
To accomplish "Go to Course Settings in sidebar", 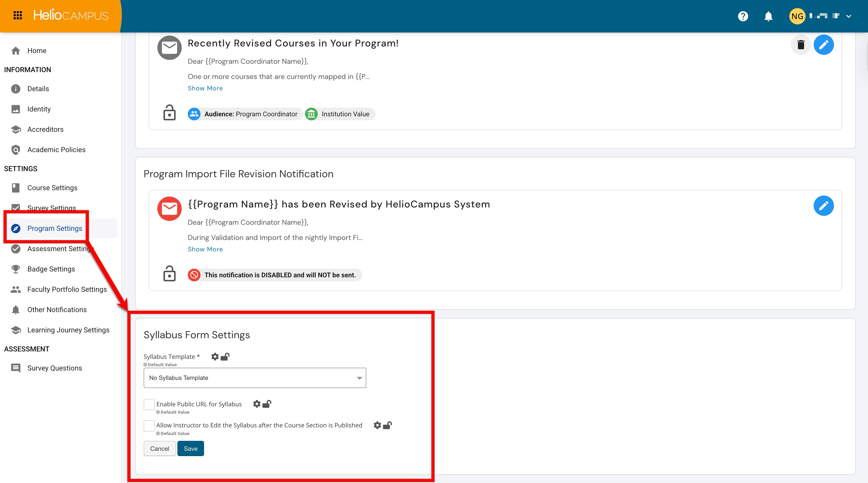I will (x=52, y=188).
